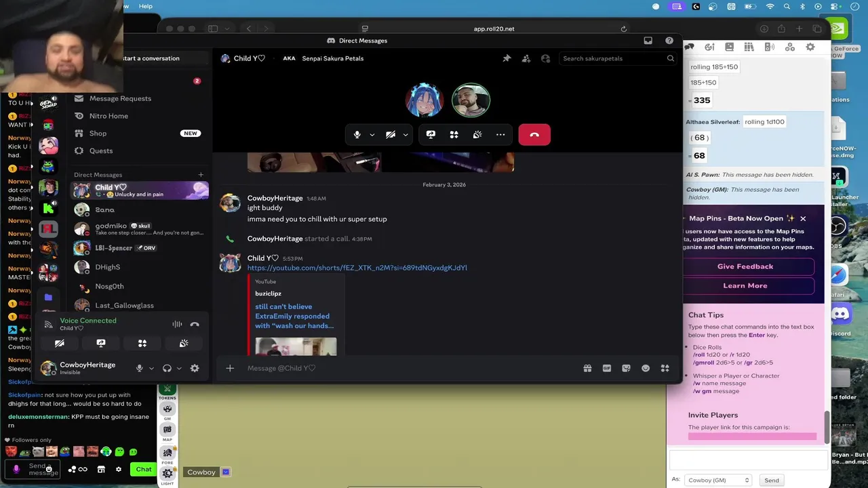Expand output device arrow in user panel
Image resolution: width=868 pixels, height=488 pixels.
point(179,368)
